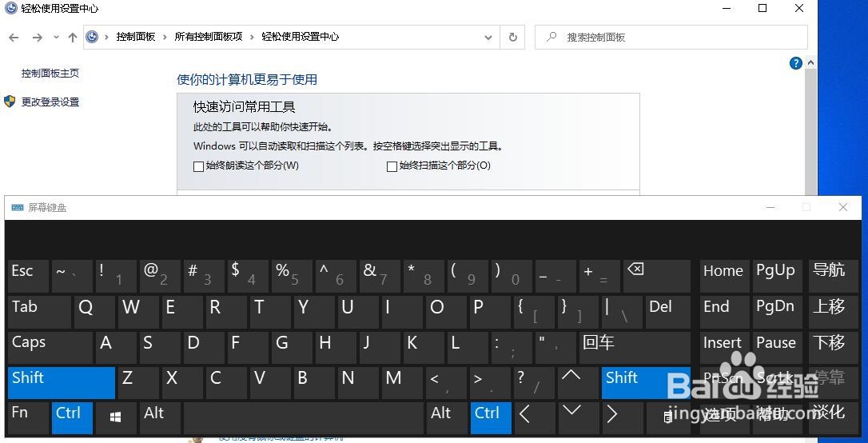Click the refresh icon in address bar
The height and width of the screenshot is (443, 868).
(x=512, y=37)
